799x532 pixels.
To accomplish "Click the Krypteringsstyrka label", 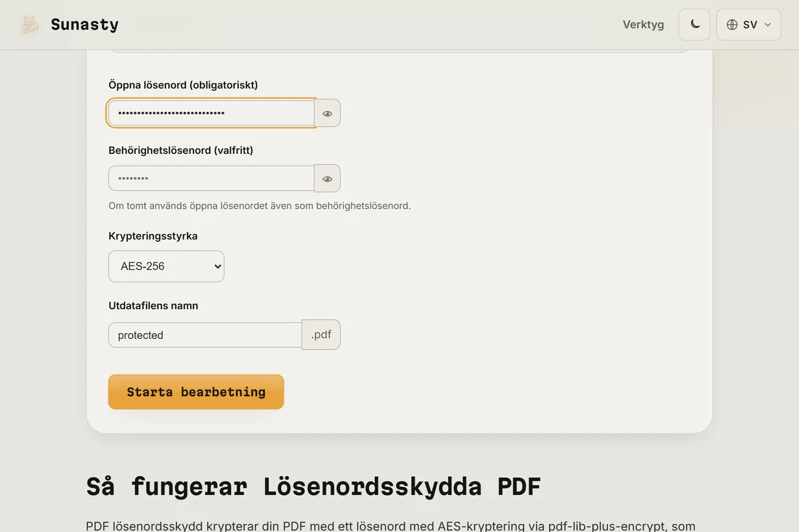I will [153, 236].
